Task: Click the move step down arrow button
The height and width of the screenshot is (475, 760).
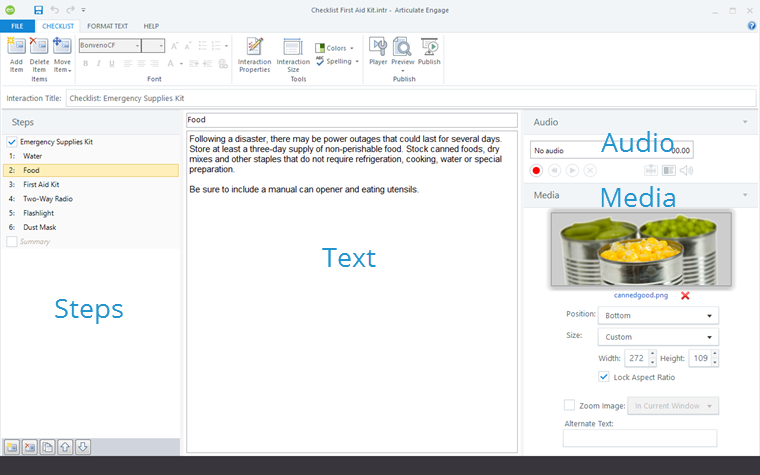Action: 83,447
